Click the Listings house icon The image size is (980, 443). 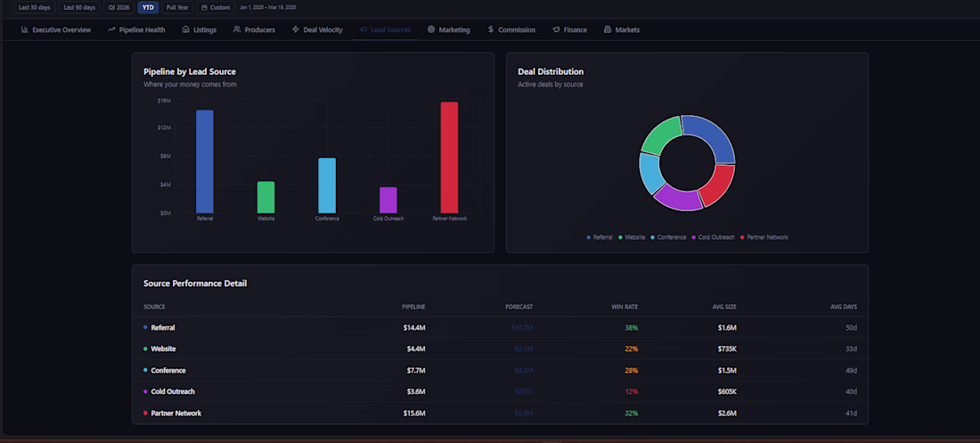click(x=185, y=29)
